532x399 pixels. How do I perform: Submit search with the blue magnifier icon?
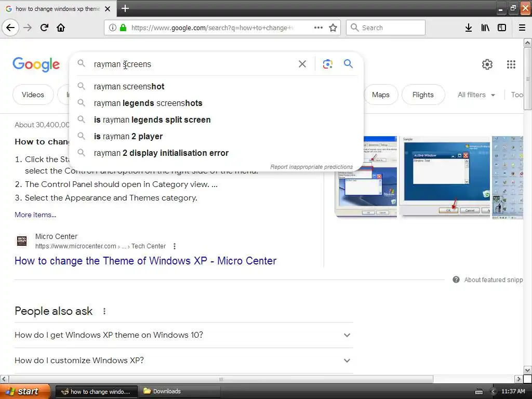coord(348,63)
